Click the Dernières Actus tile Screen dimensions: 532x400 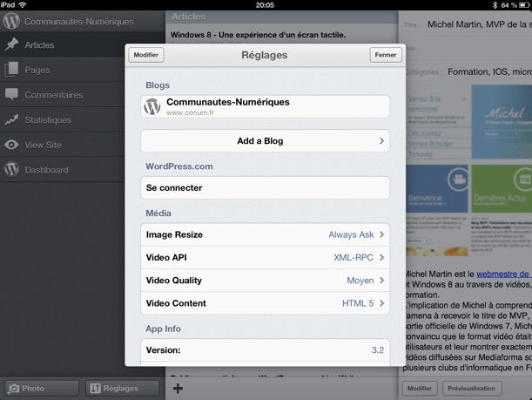click(x=502, y=188)
